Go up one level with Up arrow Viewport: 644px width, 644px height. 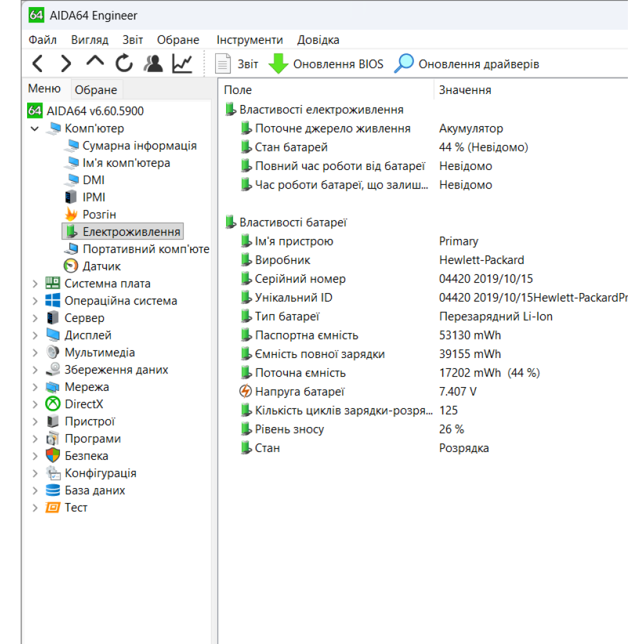pyautogui.click(x=95, y=62)
